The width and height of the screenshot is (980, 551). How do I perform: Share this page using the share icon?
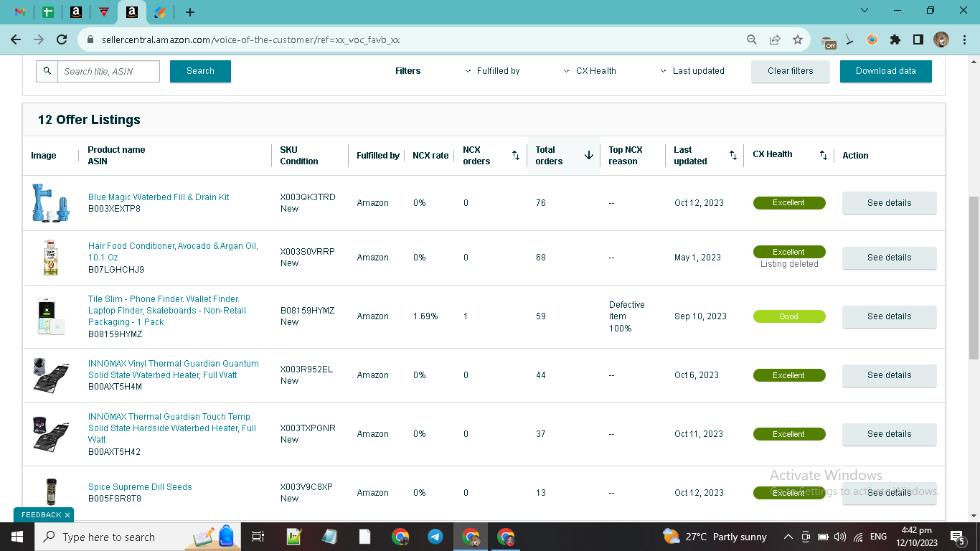click(x=775, y=40)
